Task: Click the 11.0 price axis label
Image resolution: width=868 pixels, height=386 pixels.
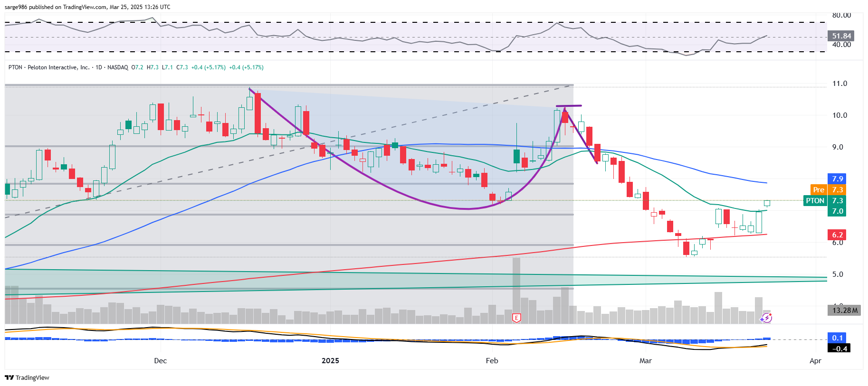Action: tap(839, 84)
